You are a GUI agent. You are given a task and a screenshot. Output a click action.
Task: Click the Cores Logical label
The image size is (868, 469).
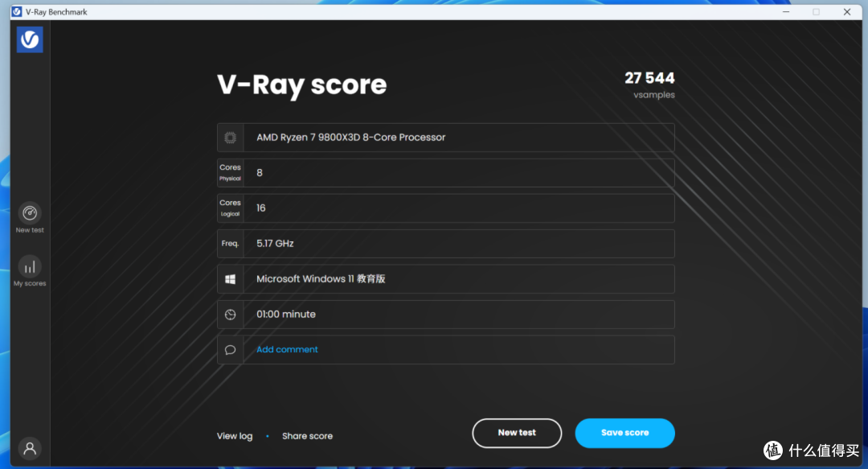tap(231, 208)
